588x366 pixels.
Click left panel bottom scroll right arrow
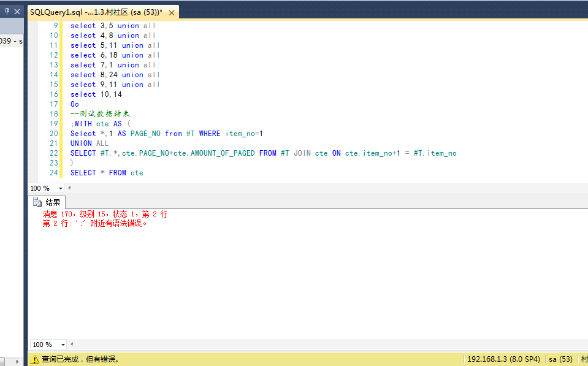(x=17, y=362)
